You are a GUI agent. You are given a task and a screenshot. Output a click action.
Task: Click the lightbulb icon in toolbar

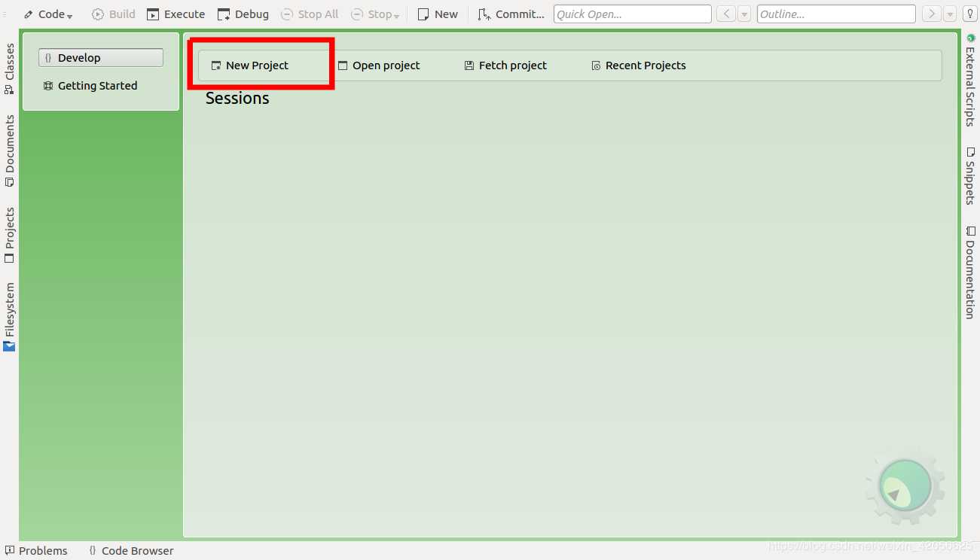(969, 14)
